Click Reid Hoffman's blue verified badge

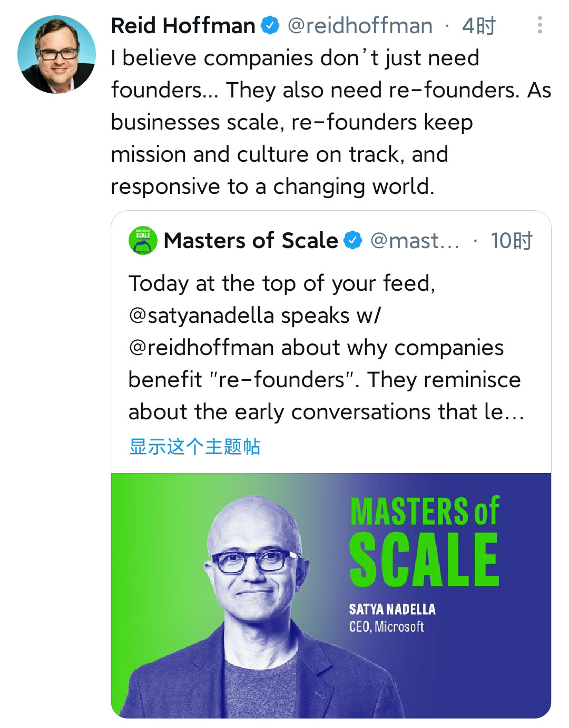271,25
